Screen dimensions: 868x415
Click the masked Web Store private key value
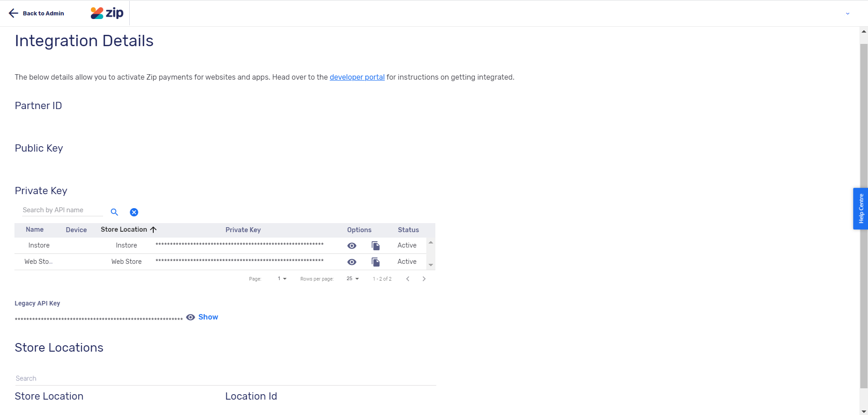pos(240,261)
